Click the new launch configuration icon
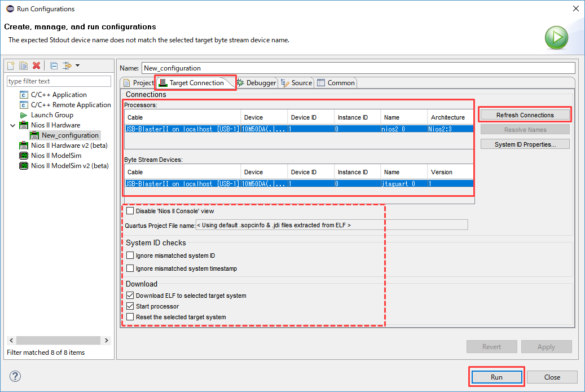585x392 pixels. [x=11, y=65]
